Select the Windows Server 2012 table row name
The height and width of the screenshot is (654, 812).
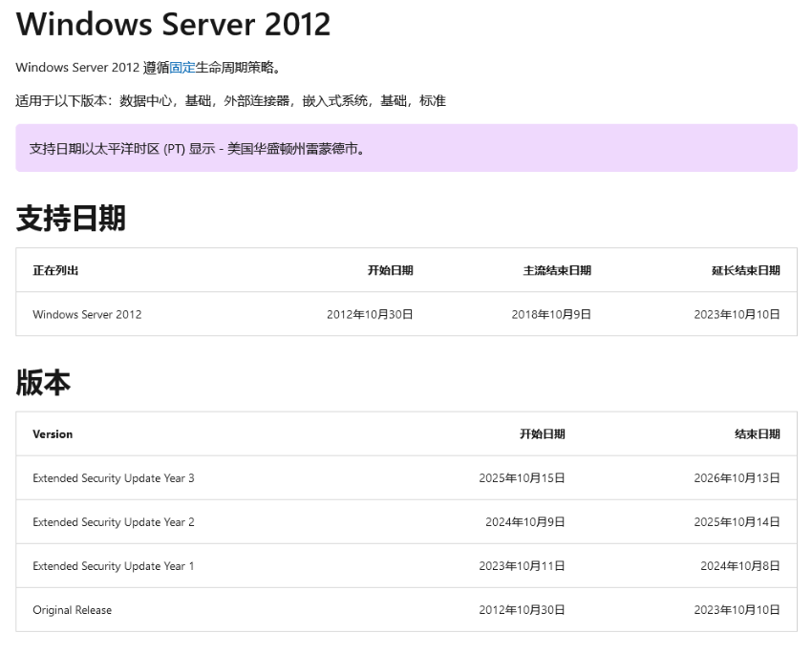87,314
